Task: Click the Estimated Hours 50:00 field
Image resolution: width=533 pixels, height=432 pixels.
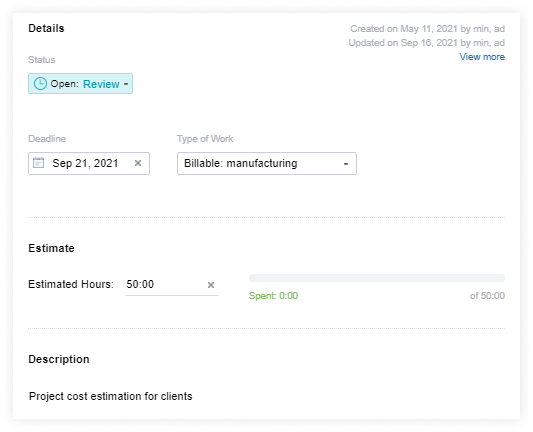Action: (172, 284)
